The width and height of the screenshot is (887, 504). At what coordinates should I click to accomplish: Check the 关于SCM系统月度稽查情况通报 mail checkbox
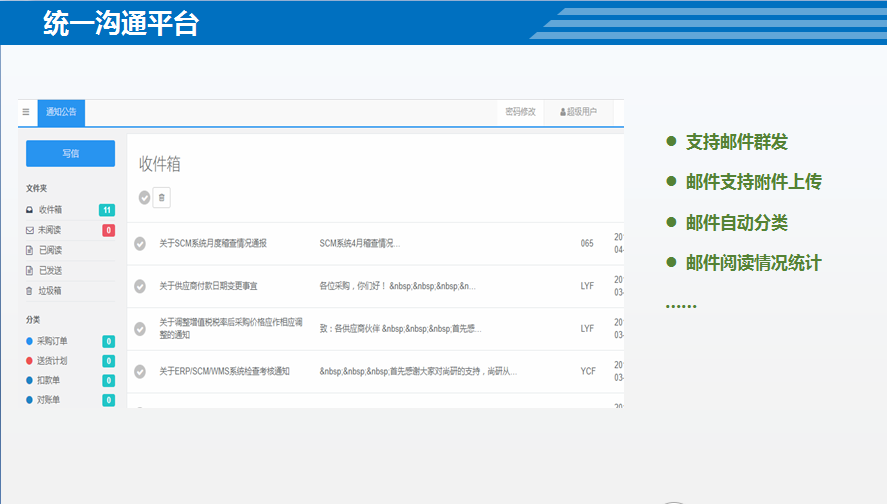[x=140, y=243]
